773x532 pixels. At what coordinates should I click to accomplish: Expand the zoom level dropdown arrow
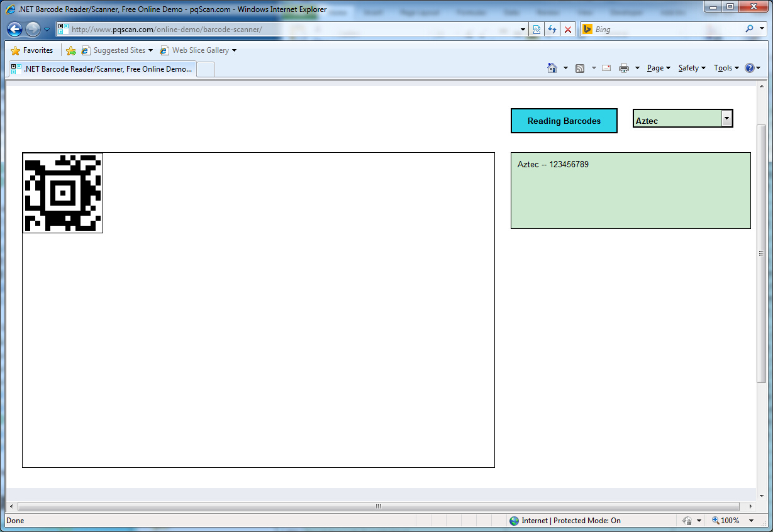point(751,521)
